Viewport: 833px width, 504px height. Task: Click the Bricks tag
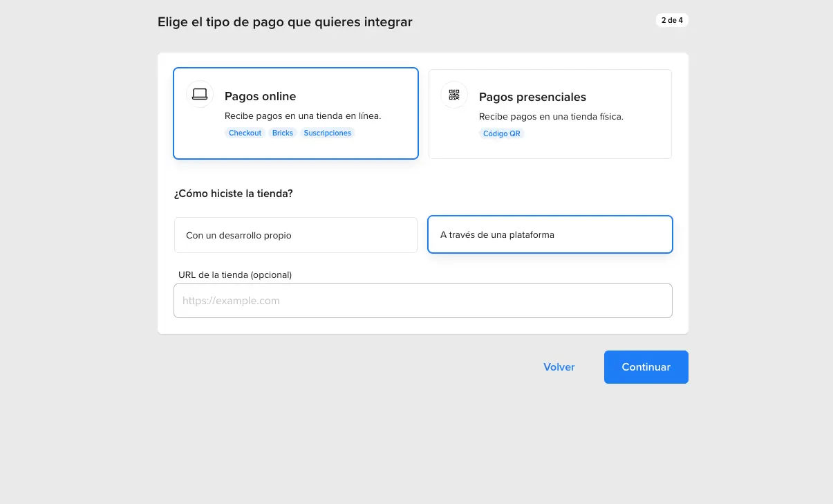click(283, 133)
